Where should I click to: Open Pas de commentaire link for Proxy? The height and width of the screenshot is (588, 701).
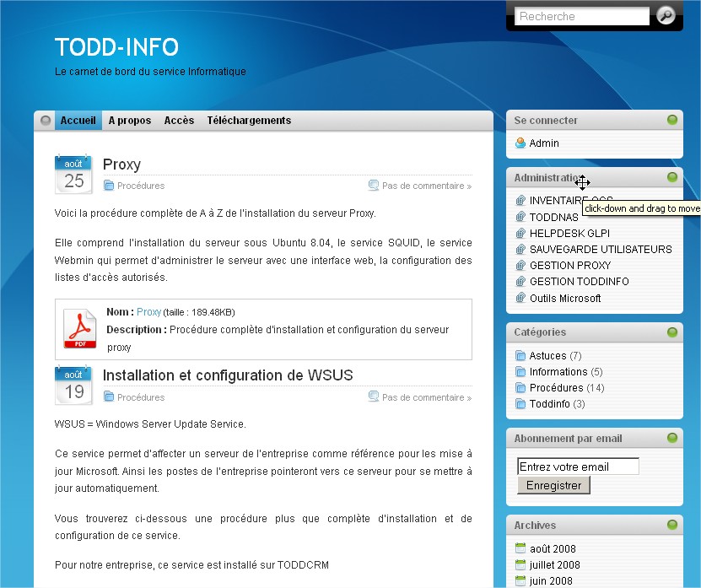pyautogui.click(x=427, y=186)
